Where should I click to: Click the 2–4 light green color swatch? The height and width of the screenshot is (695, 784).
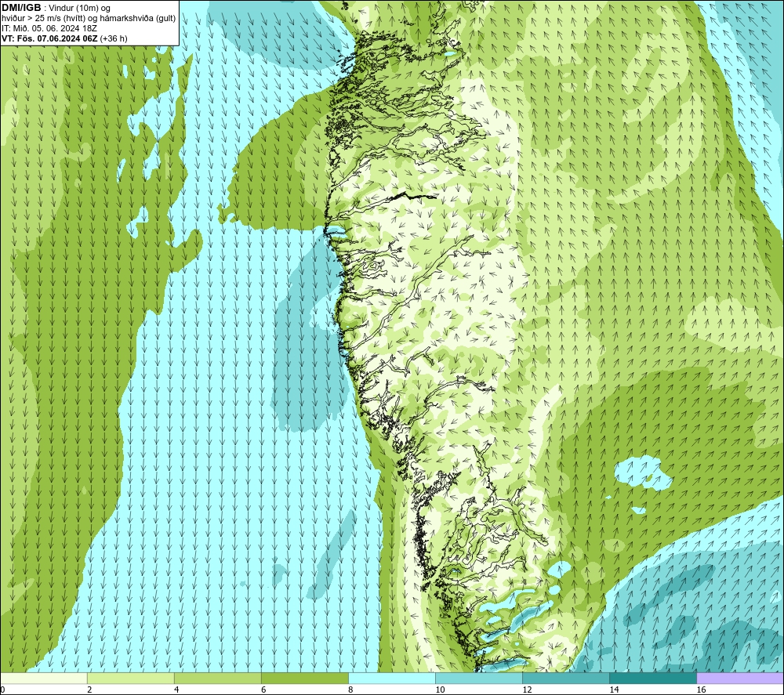coord(130,678)
